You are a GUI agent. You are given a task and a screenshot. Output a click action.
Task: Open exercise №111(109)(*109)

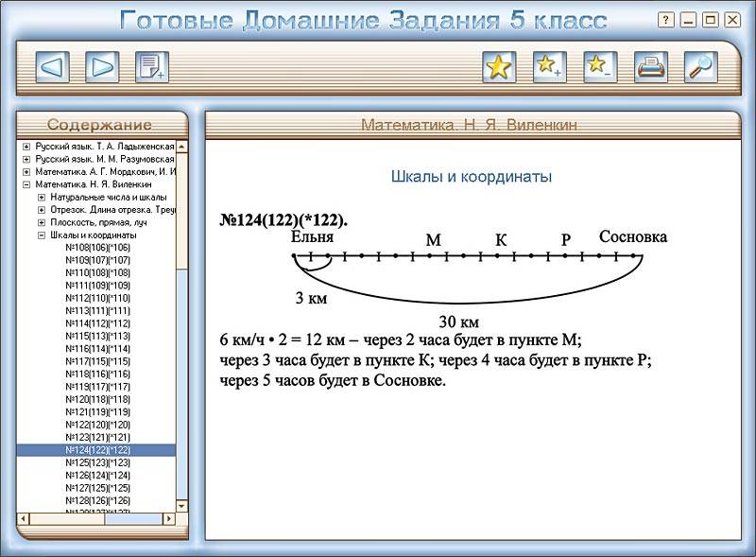point(98,286)
